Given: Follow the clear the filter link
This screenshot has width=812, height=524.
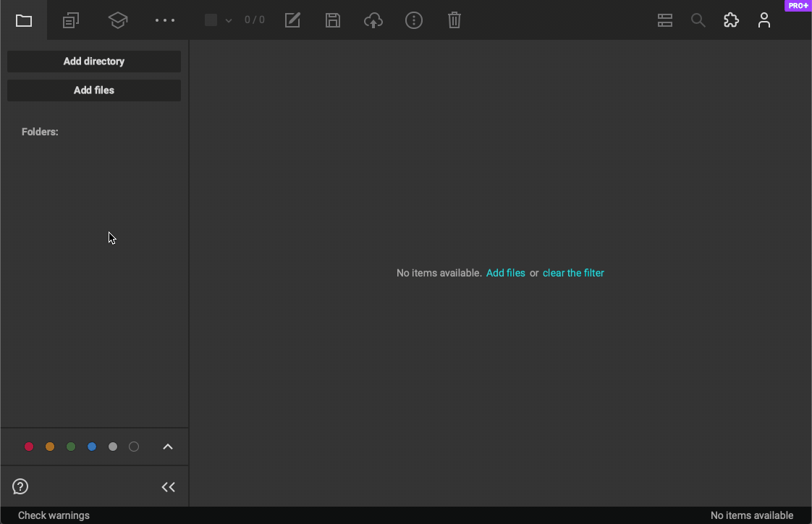Looking at the screenshot, I should [x=573, y=273].
